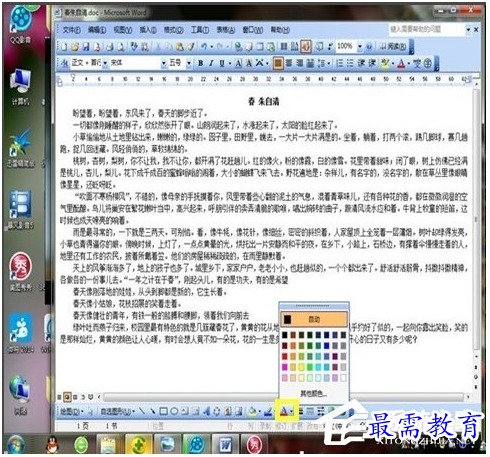
Task: Expand the drawing Font Color dropdown arrow
Action: pos(291,411)
